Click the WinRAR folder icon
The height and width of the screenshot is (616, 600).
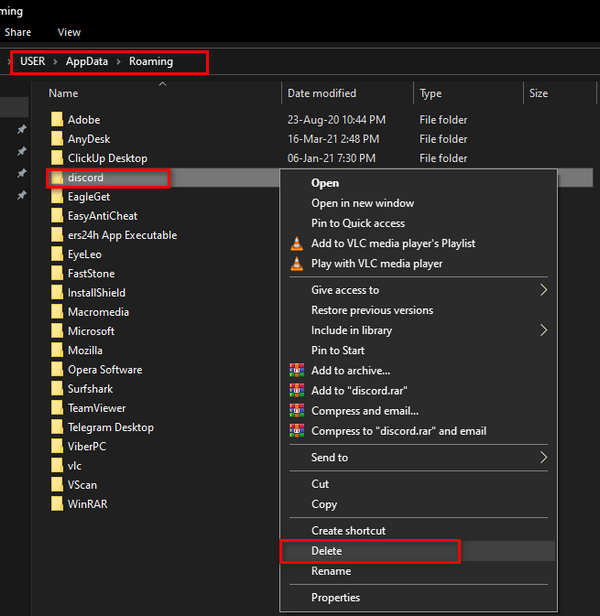pos(57,504)
